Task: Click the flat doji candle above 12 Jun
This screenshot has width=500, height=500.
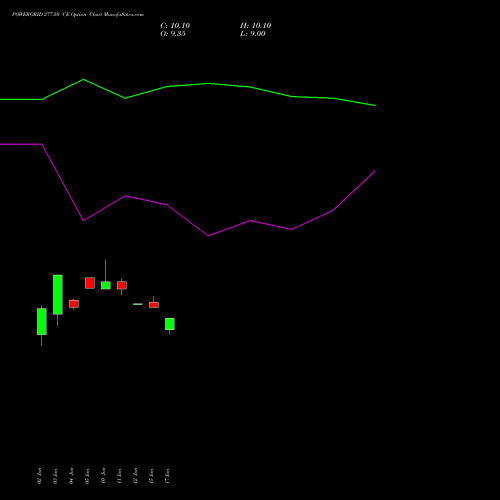Action: (x=138, y=304)
